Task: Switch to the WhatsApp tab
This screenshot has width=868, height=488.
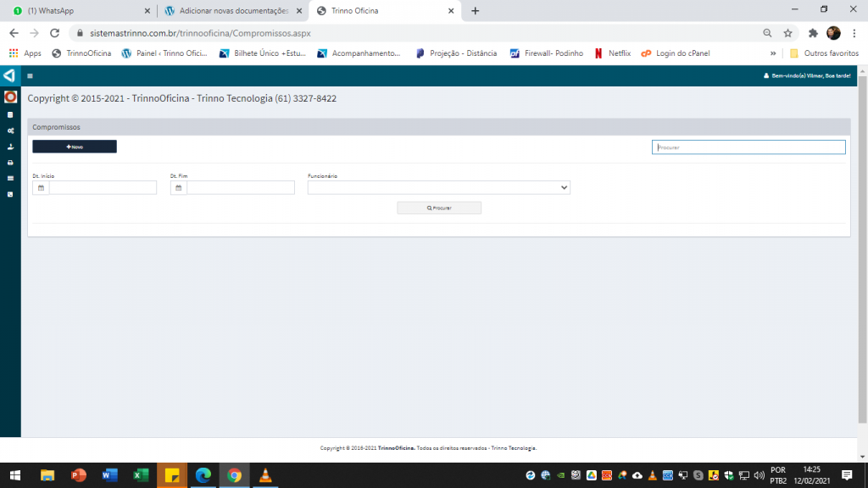Action: pos(81,10)
